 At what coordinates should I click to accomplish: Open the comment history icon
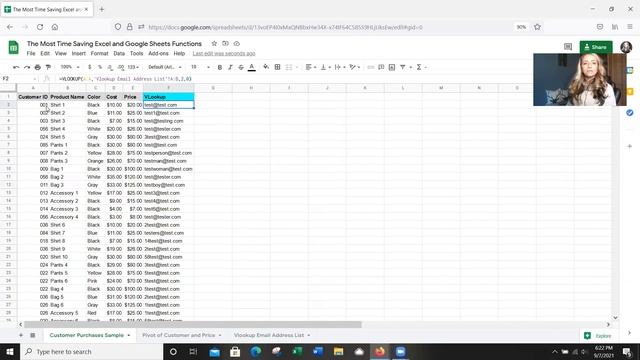[568, 47]
